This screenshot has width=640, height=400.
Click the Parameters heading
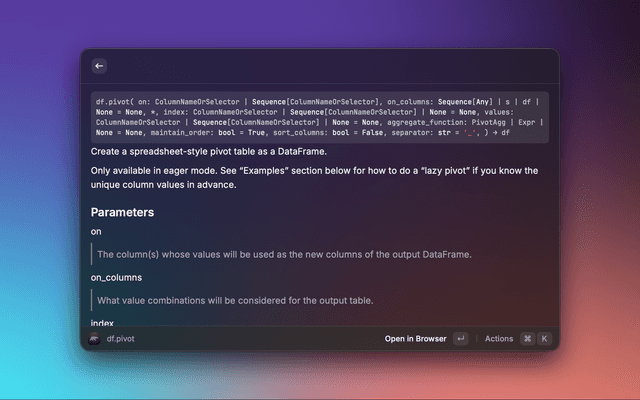122,213
